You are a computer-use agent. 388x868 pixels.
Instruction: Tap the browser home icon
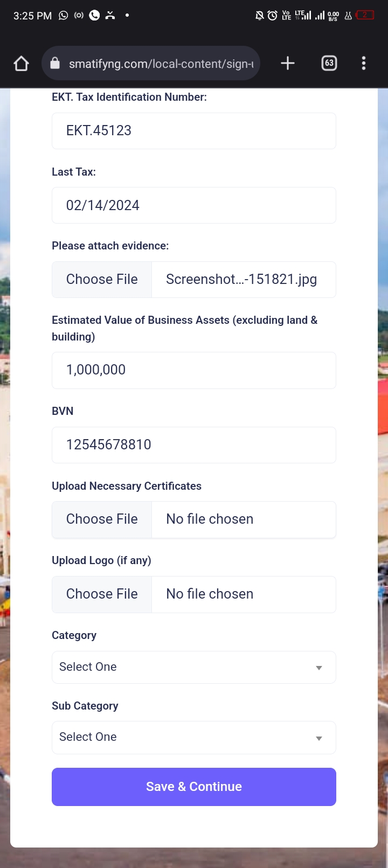point(21,64)
